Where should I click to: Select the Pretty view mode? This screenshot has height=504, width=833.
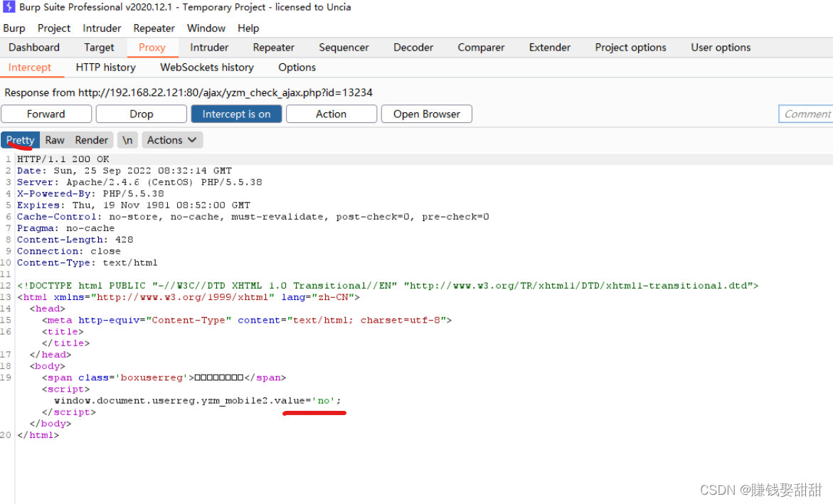20,140
